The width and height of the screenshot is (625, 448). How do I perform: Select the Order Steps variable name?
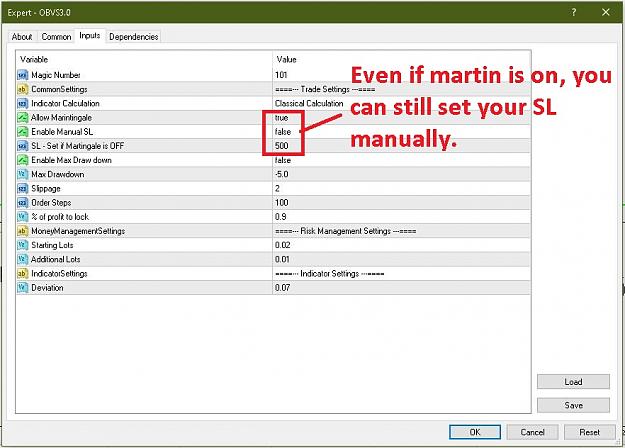click(x=51, y=202)
